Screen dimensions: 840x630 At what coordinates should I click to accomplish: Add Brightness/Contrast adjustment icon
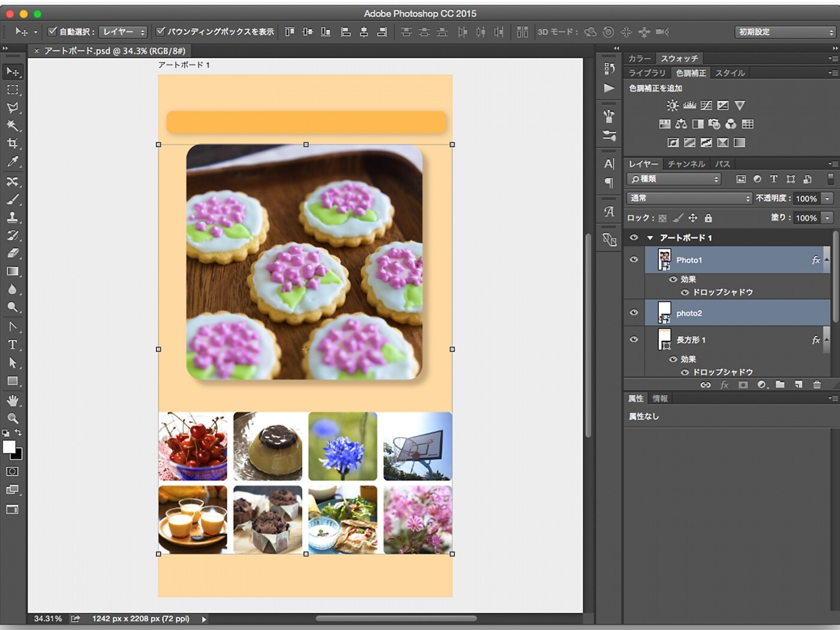pos(673,106)
